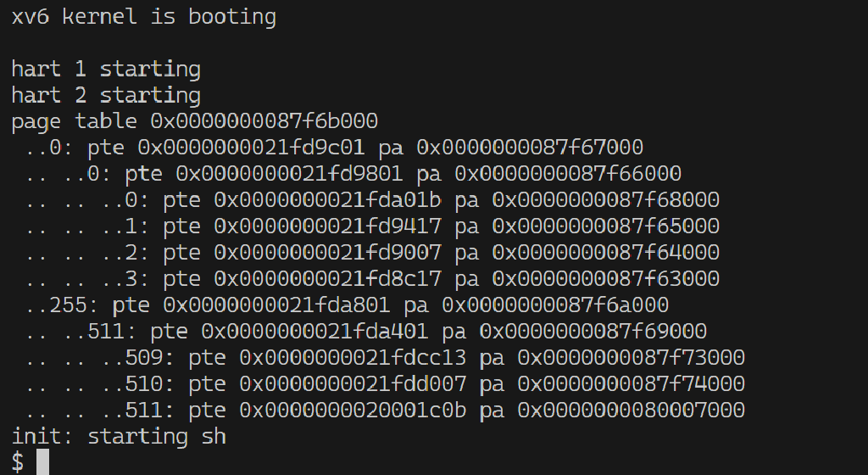Click the pte value 0x0000000021fdd007
Image resolution: width=868 pixels, height=475 pixels.
353,384
